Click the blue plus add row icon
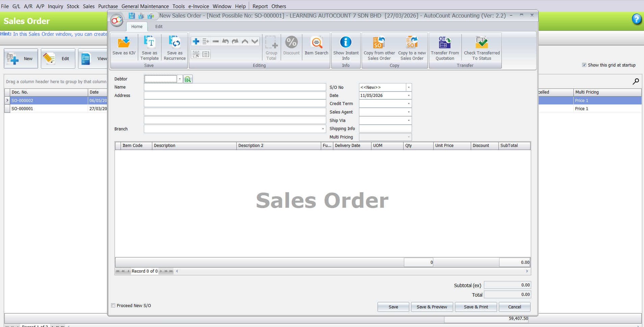Screen dimensions: 644x327 [x=196, y=41]
